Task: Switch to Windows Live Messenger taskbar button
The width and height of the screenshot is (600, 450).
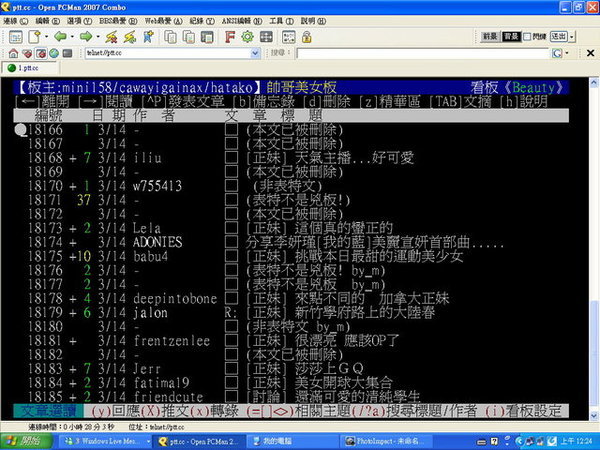Action: 106,441
